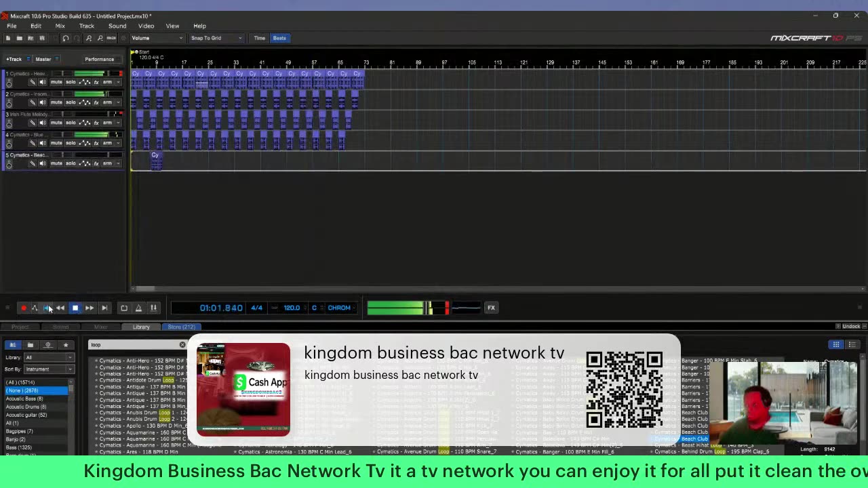The height and width of the screenshot is (488, 868).
Task: Open the Master track options
Action: (45, 59)
